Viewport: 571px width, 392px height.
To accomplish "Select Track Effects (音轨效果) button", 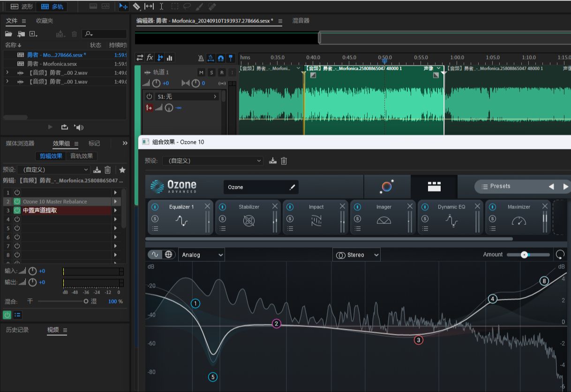I will [x=82, y=156].
